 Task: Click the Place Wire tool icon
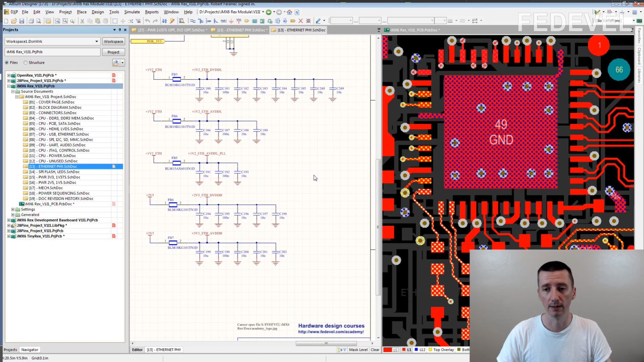193,21
